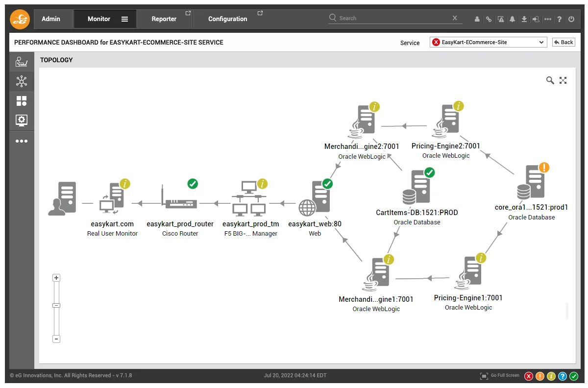The height and width of the screenshot is (388, 588).
Task: Click the red critical status indicator
Action: [529, 376]
